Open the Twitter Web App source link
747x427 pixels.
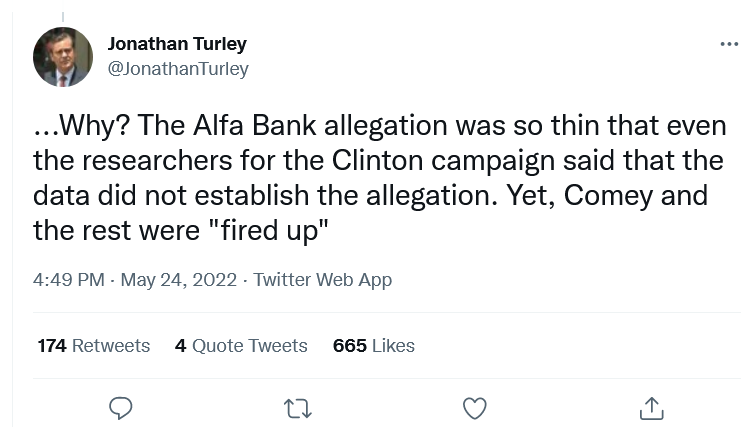[x=323, y=280]
